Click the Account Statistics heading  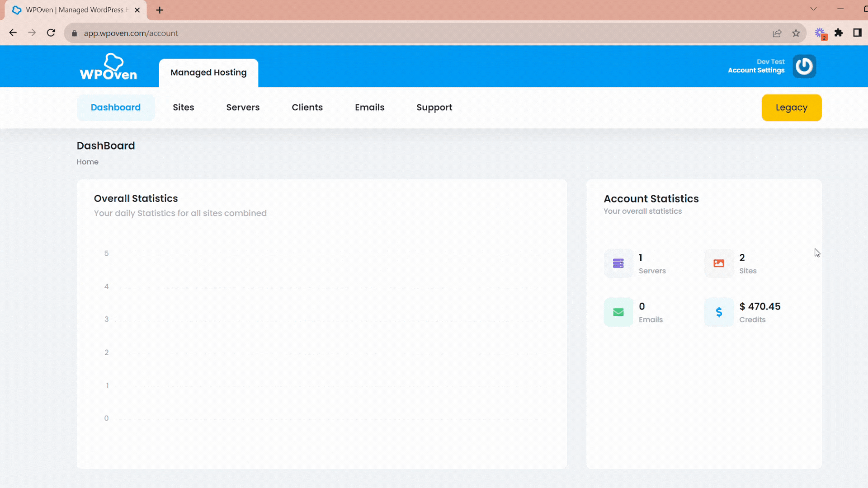click(651, 199)
